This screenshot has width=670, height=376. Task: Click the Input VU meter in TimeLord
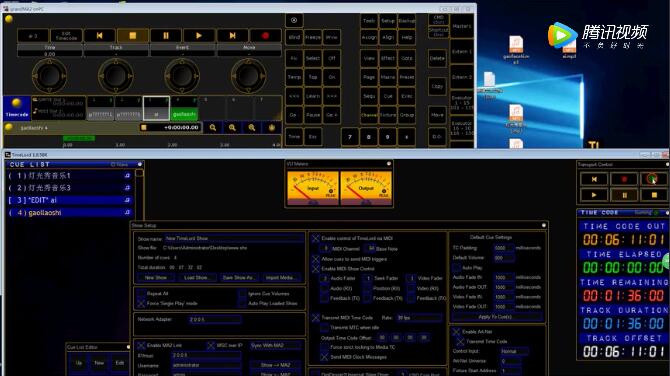point(313,188)
